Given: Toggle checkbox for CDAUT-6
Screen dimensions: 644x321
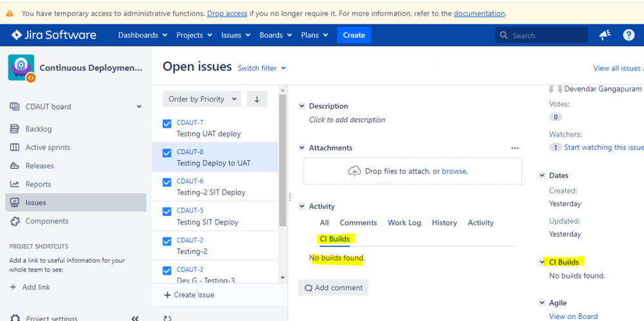Looking at the screenshot, I should [167, 182].
